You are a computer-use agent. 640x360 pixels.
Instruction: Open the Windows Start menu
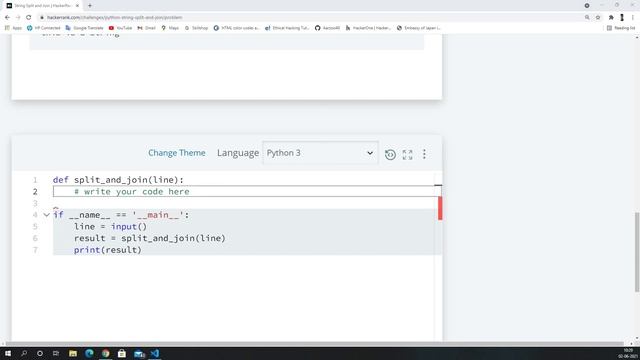pyautogui.click(x=8, y=353)
